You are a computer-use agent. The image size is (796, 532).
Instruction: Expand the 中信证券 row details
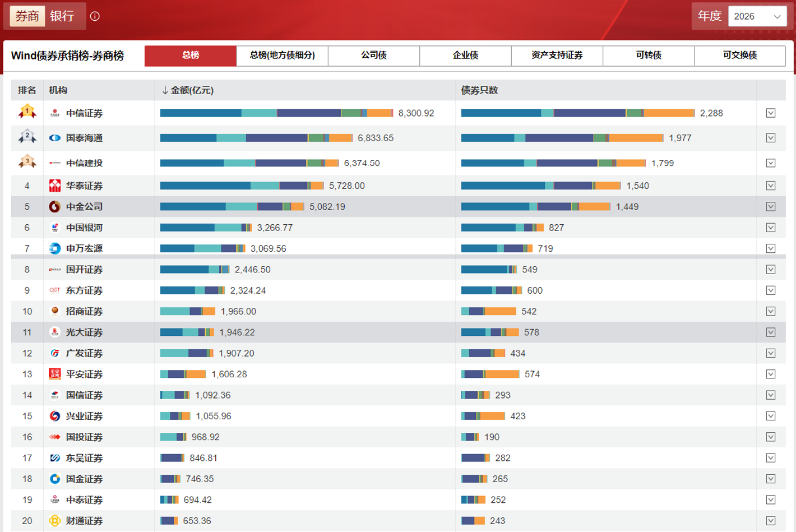771,113
